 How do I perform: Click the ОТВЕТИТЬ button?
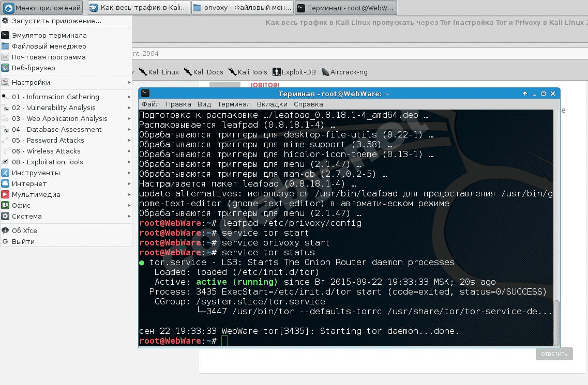click(x=554, y=355)
